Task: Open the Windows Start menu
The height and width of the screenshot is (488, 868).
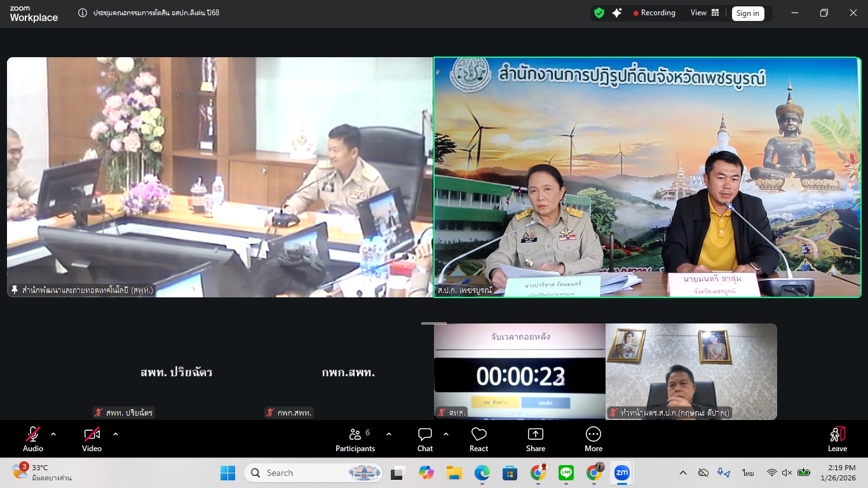Action: click(x=228, y=473)
